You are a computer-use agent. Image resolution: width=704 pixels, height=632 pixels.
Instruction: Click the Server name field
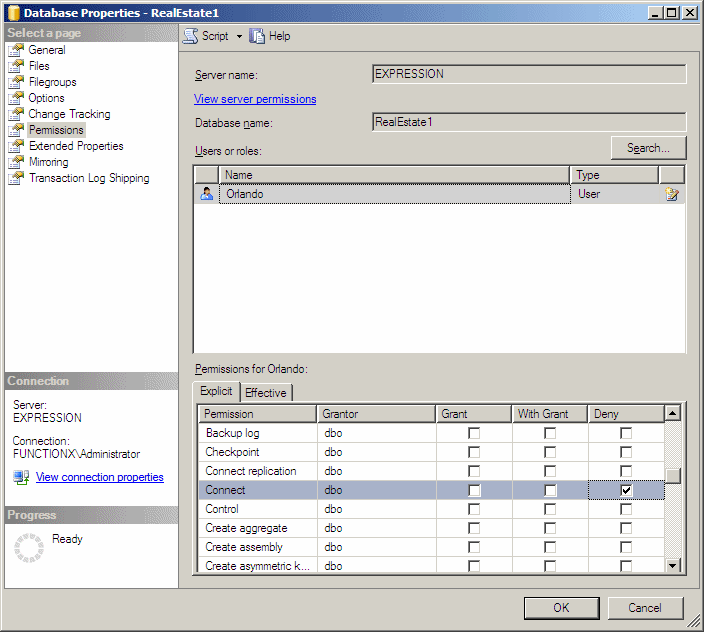[x=529, y=74]
